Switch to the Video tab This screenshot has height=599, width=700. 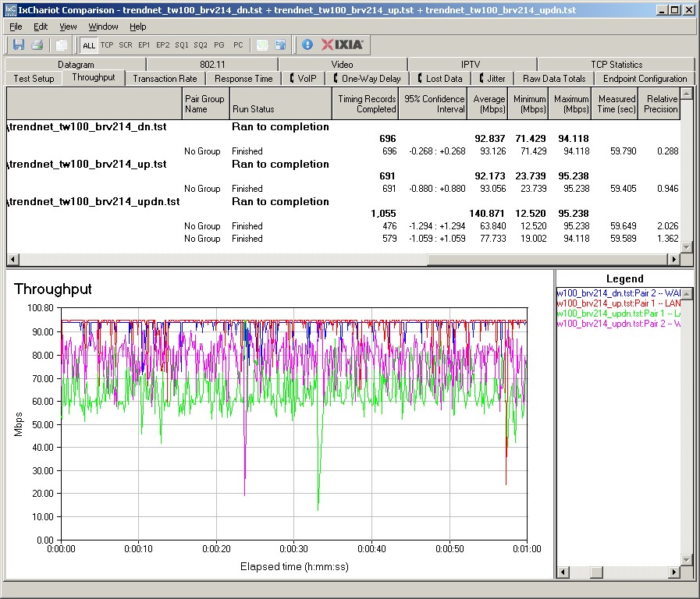coord(343,65)
